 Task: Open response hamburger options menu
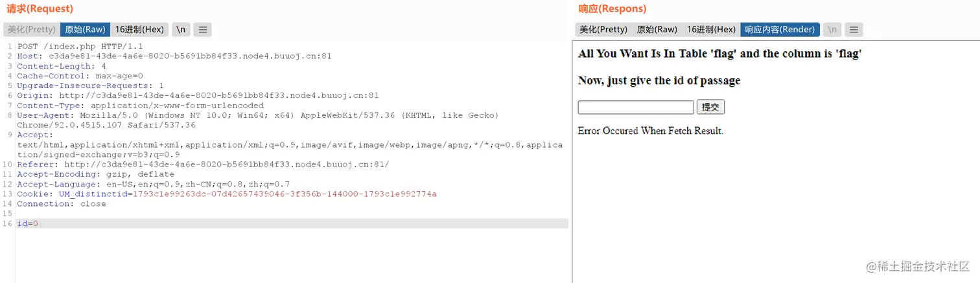(854, 29)
